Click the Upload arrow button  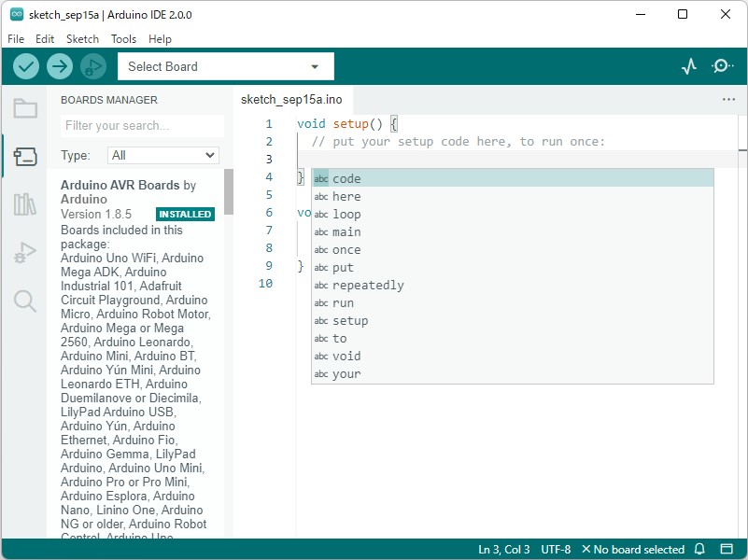[60, 66]
